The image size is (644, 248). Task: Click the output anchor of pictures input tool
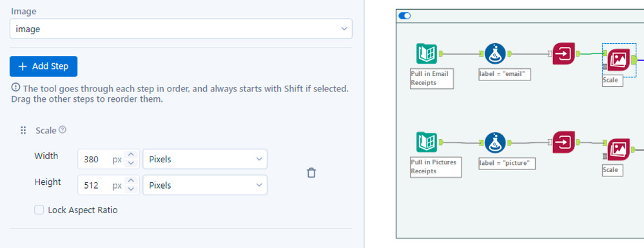441,142
